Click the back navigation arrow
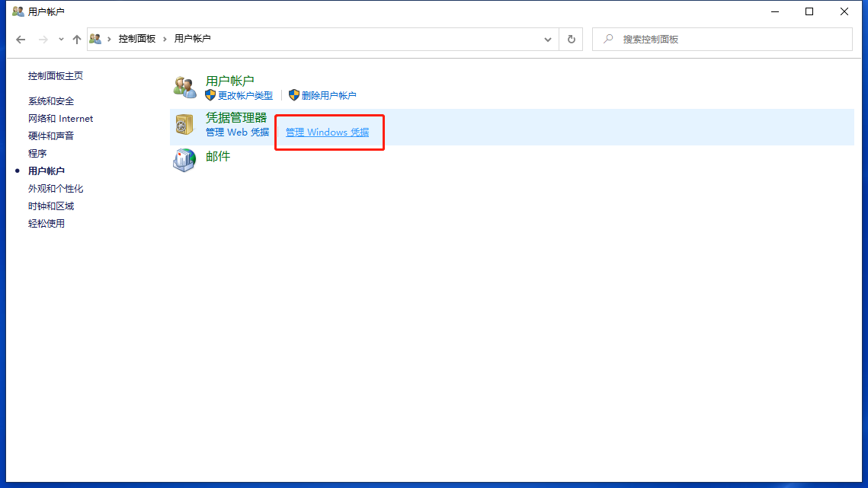The width and height of the screenshot is (868, 488). coord(20,39)
